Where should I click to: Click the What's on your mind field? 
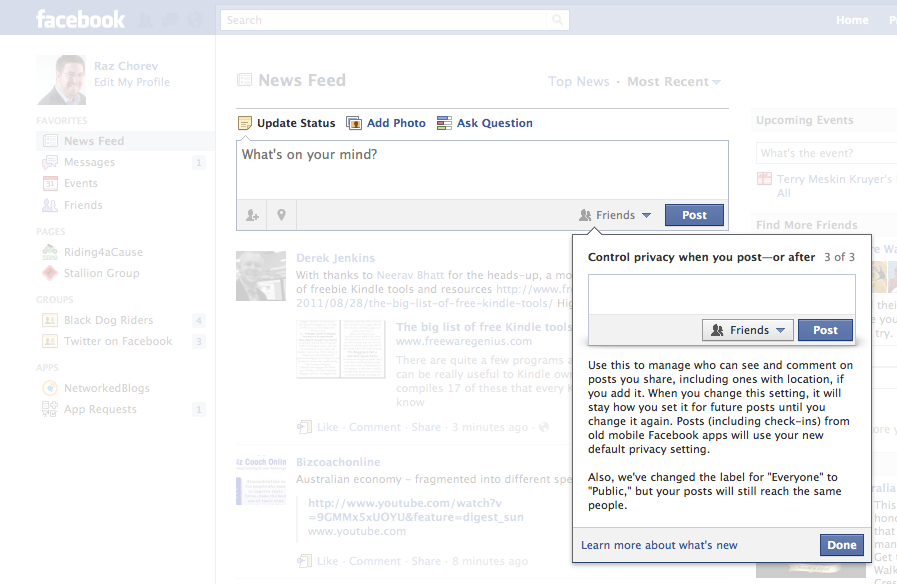pos(482,168)
